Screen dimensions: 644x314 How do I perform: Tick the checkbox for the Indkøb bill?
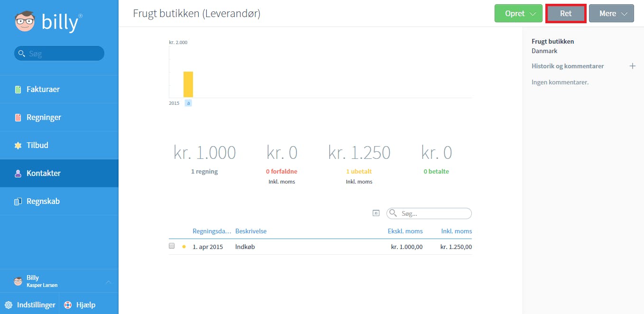pos(172,246)
